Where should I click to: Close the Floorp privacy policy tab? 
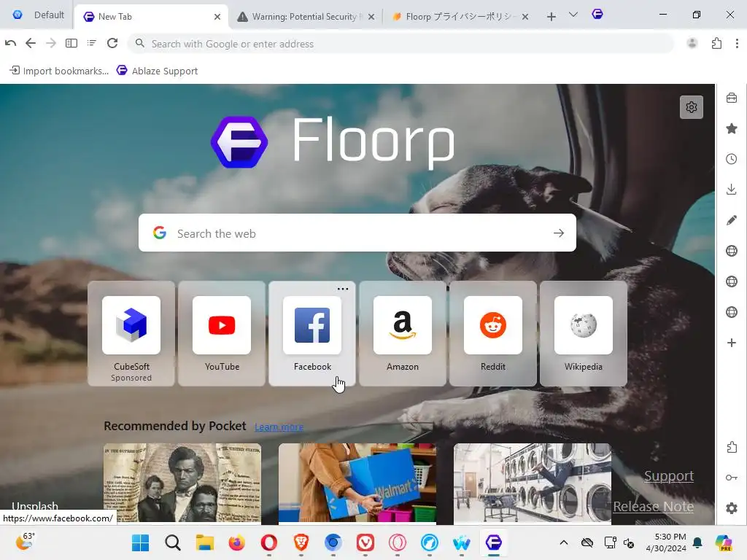click(x=525, y=17)
